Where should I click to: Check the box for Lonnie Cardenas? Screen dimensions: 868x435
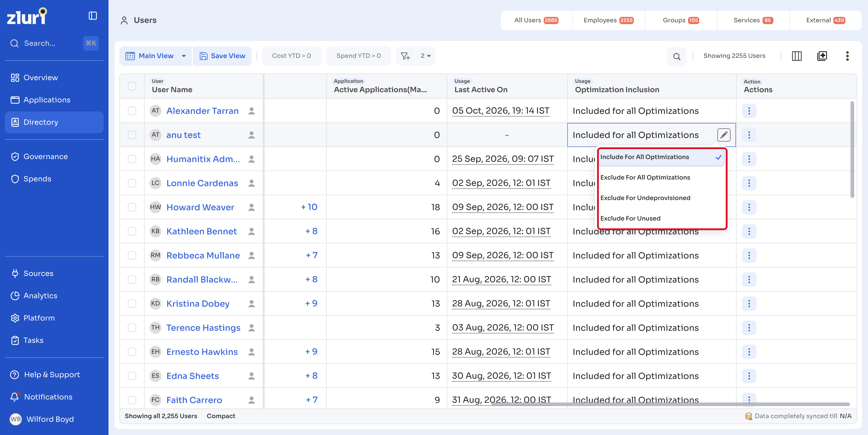point(132,183)
